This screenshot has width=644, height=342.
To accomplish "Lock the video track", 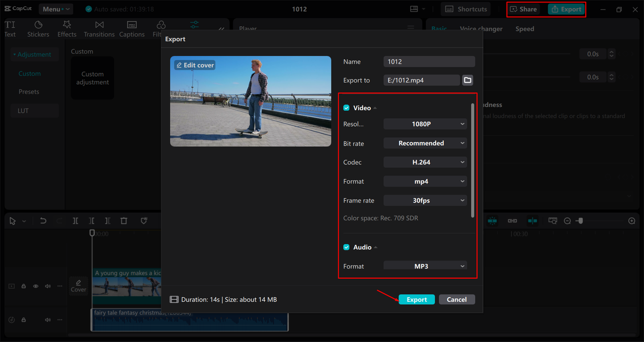I will [x=24, y=286].
